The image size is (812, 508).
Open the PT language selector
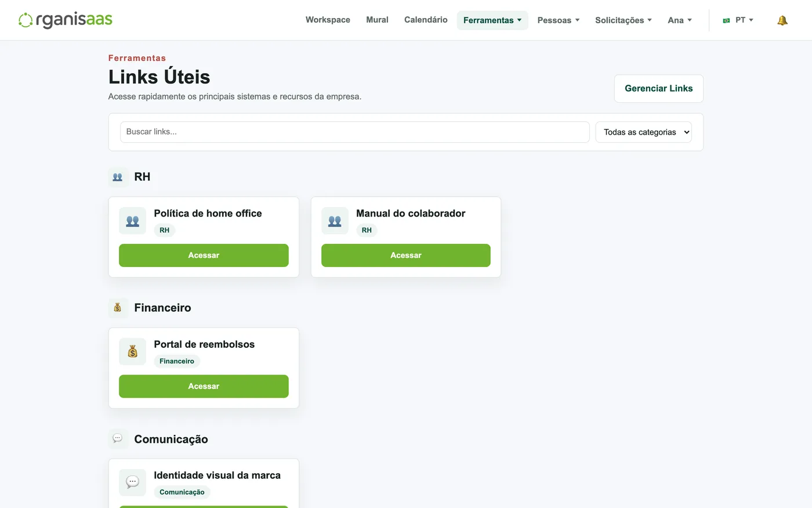pyautogui.click(x=738, y=20)
